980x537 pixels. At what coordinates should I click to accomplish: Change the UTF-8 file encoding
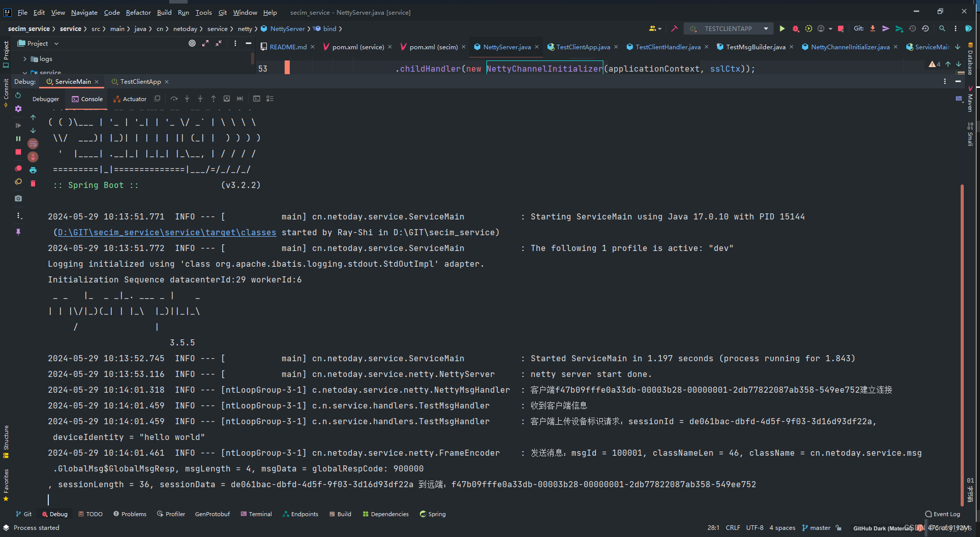(755, 528)
